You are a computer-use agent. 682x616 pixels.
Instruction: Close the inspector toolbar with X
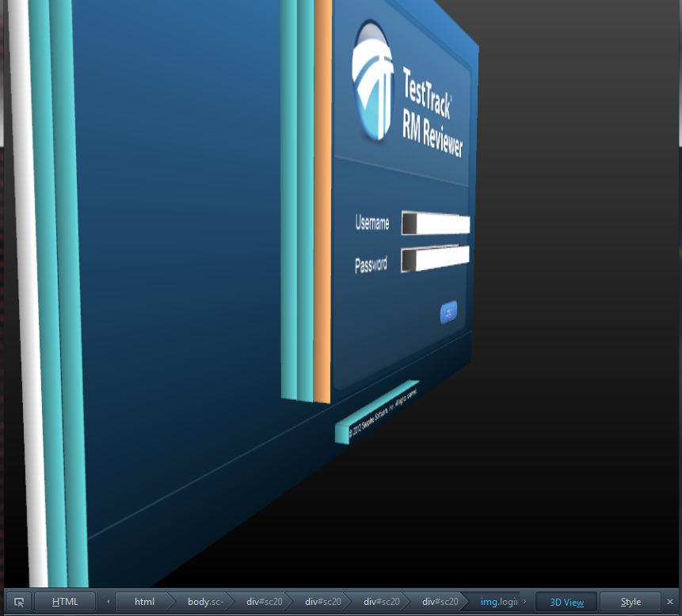click(x=670, y=602)
